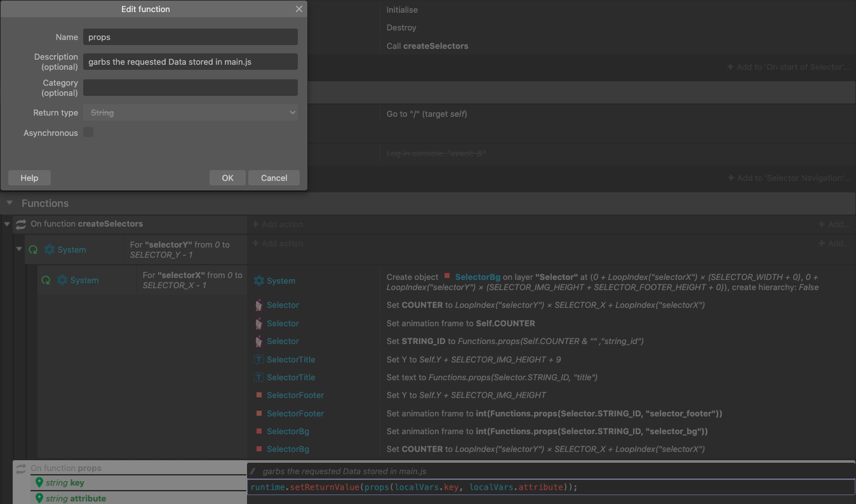Collapse the 'On function createSelectors' event
Image resolution: width=856 pixels, height=504 pixels.
click(x=7, y=224)
